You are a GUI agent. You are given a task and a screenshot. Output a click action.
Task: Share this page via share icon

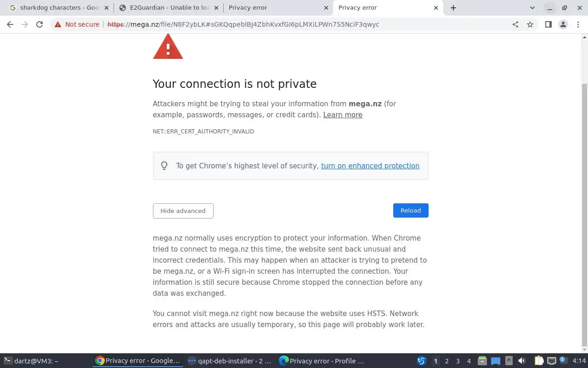pos(515,24)
